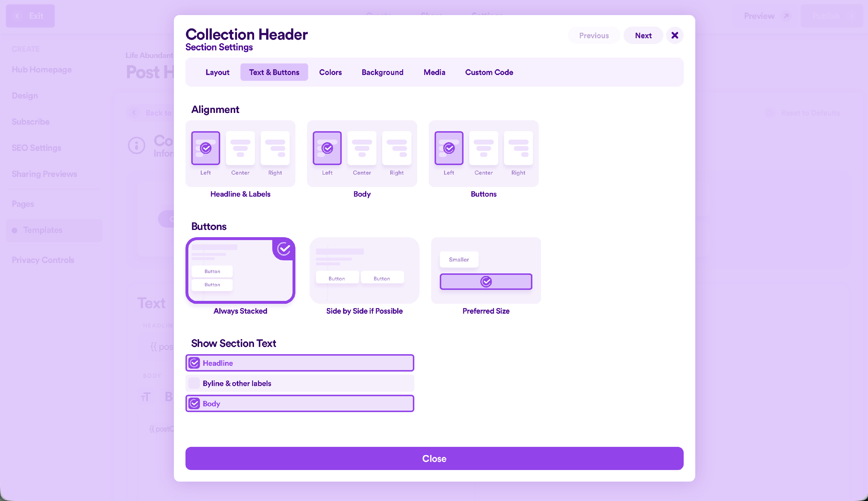This screenshot has width=868, height=501.
Task: Select Left alignment icon for Body
Action: pyautogui.click(x=327, y=148)
